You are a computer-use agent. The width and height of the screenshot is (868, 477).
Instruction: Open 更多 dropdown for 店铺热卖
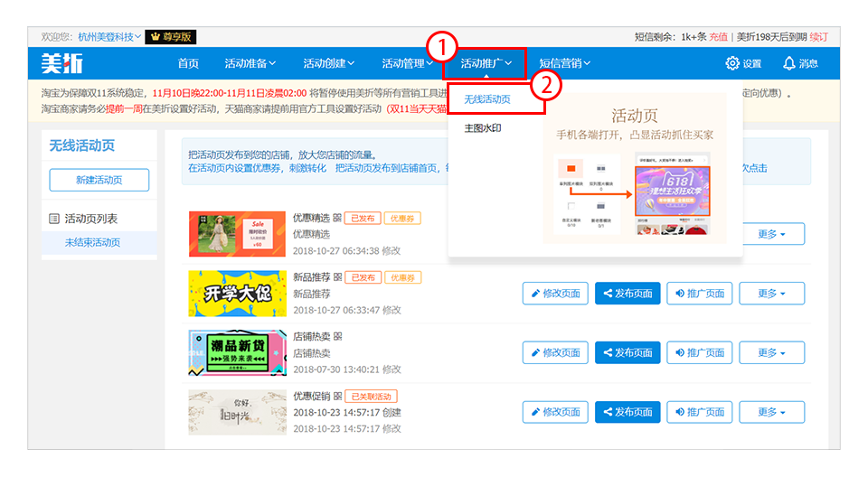click(x=771, y=352)
